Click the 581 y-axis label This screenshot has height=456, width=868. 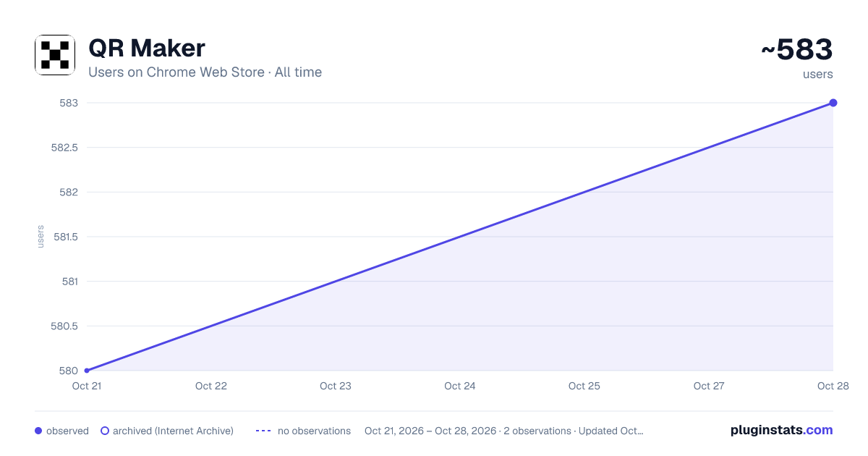pyautogui.click(x=69, y=282)
